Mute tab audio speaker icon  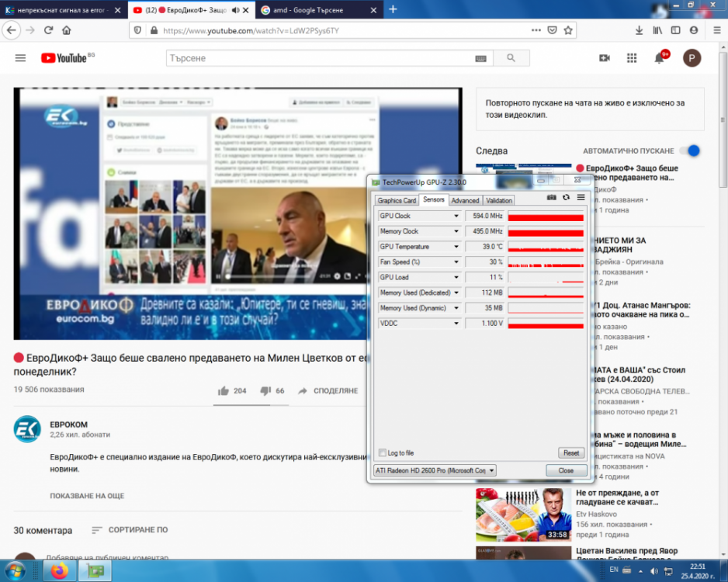pos(235,10)
